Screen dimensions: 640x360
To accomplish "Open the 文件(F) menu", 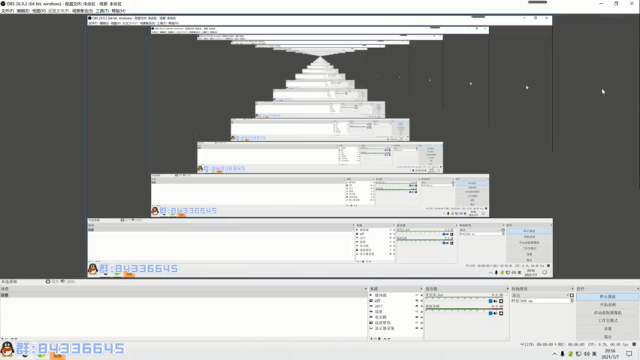I will tap(7, 11).
